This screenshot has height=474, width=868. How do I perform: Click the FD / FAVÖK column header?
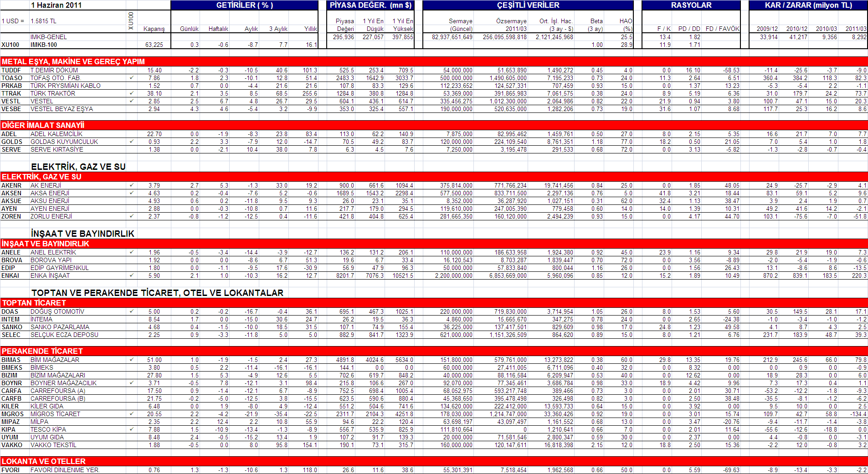(722, 29)
